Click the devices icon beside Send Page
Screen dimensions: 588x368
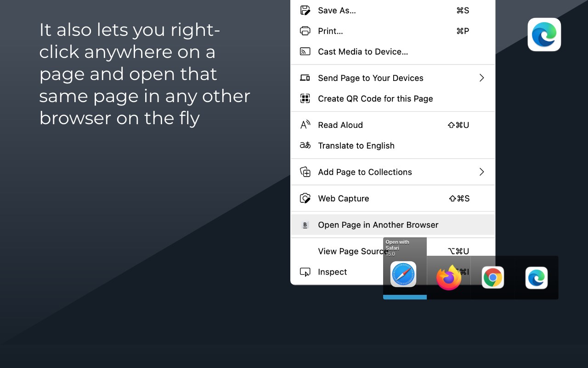pos(305,78)
